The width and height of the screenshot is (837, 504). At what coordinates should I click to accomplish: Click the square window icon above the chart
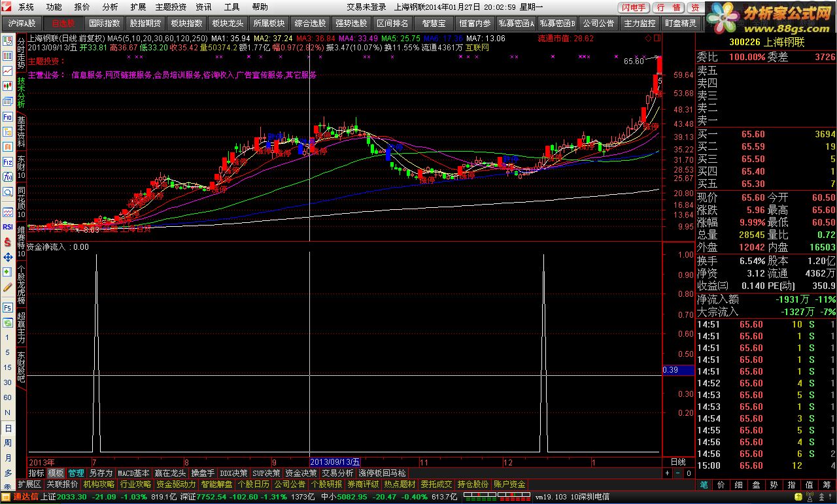tap(656, 39)
